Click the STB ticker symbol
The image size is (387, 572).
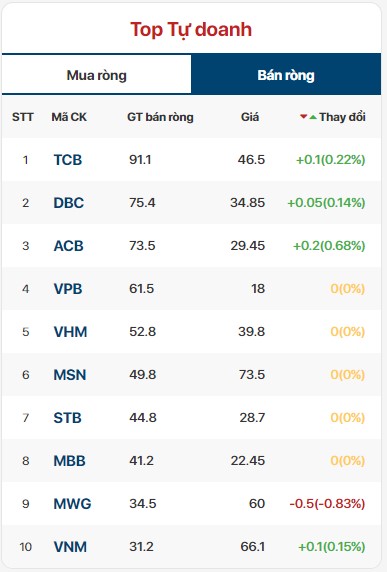click(67, 418)
